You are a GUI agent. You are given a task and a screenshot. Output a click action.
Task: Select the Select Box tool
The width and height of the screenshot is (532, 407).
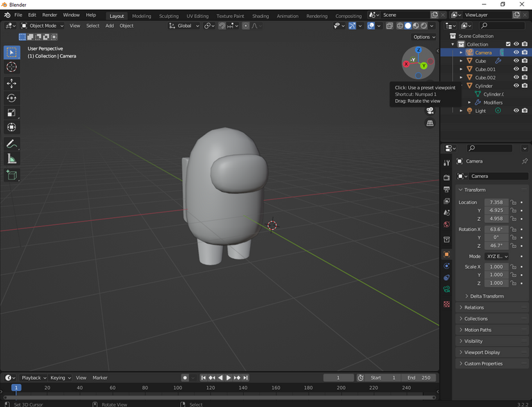point(12,53)
